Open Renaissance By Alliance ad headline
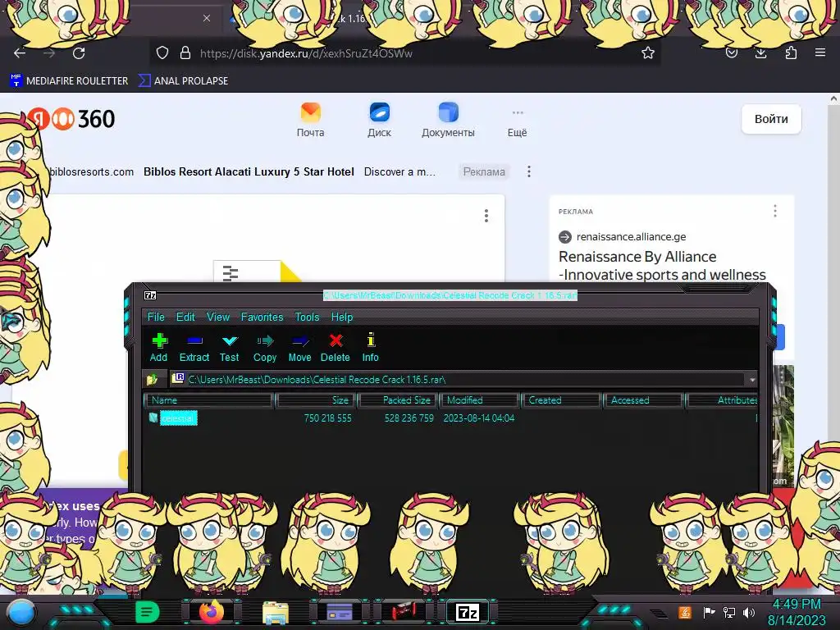This screenshot has height=630, width=840. tap(662, 266)
